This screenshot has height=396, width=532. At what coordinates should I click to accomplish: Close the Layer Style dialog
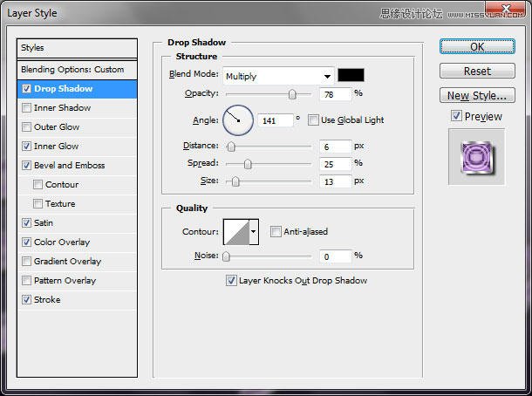[506, 10]
